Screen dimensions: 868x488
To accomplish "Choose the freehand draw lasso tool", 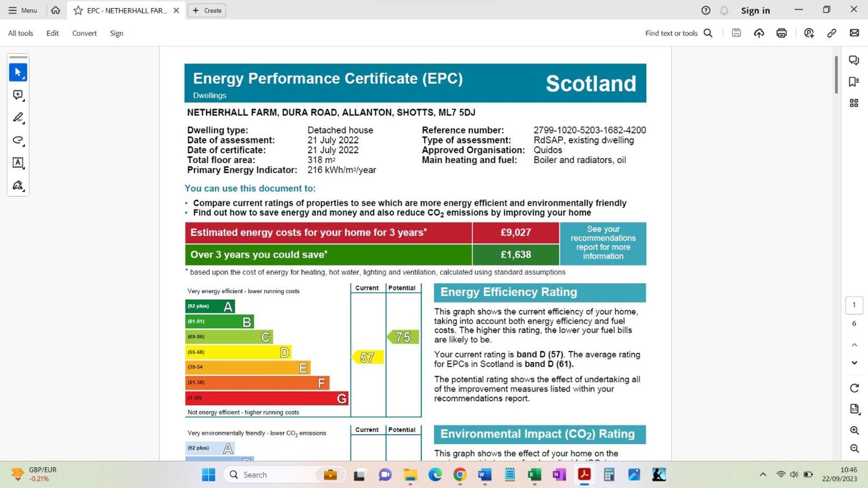I will [x=18, y=140].
